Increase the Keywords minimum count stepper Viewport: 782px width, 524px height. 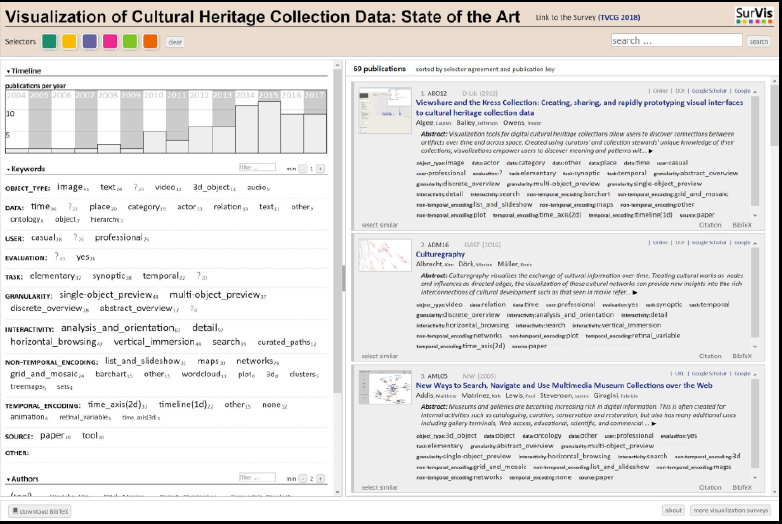(x=320, y=166)
